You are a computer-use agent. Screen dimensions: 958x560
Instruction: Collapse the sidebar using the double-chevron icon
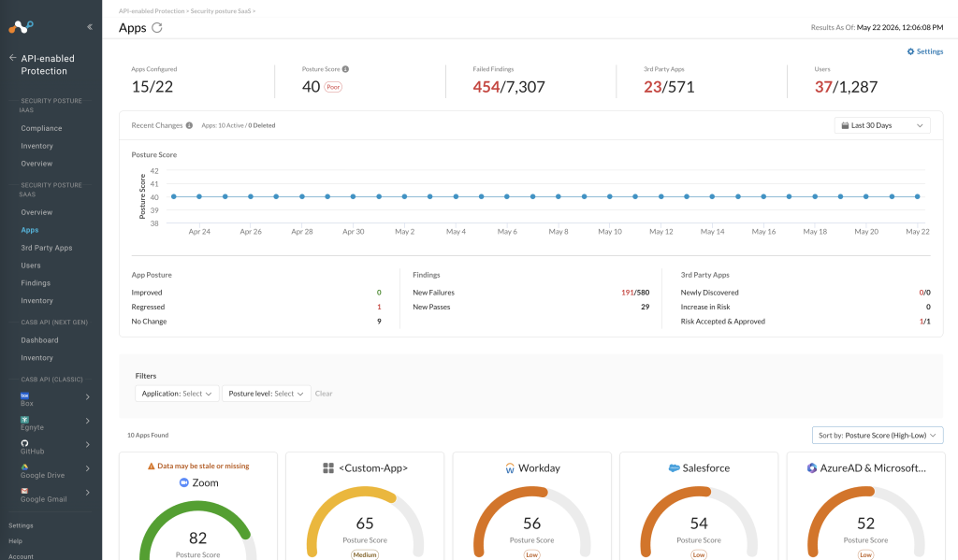tap(90, 27)
